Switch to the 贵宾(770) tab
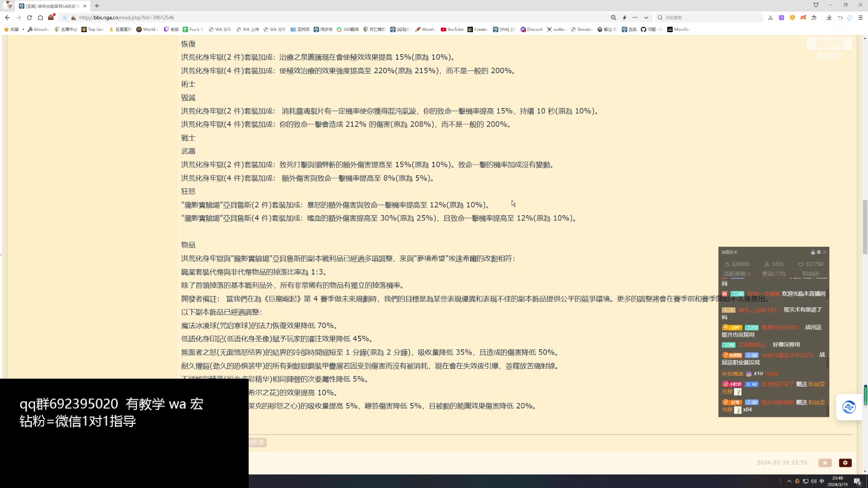Image resolution: width=868 pixels, height=488 pixels. (774, 274)
